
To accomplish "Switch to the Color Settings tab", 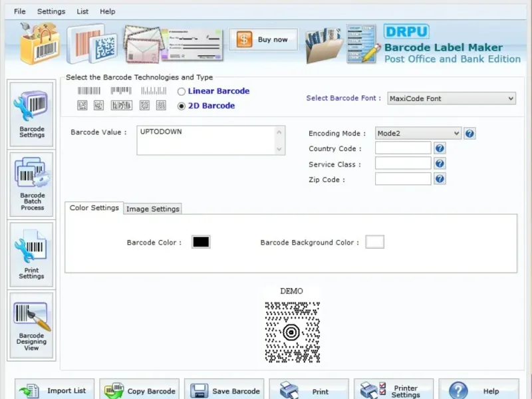I will [94, 207].
